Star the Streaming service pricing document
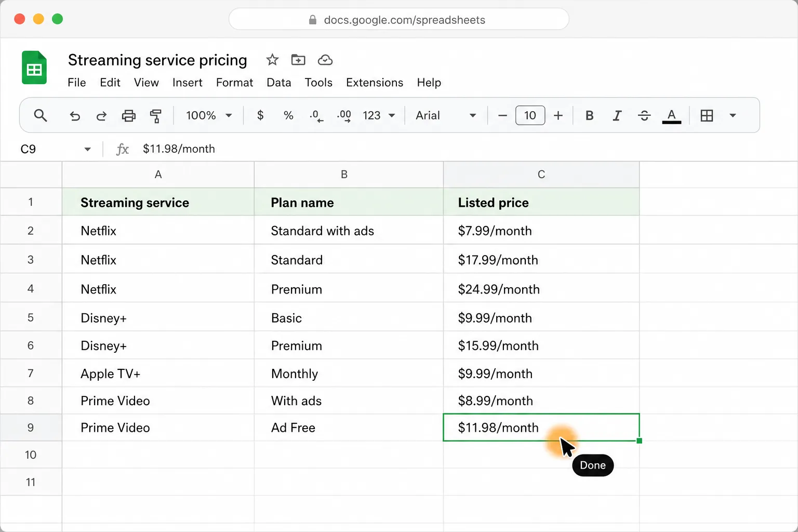This screenshot has width=798, height=532. [x=272, y=60]
